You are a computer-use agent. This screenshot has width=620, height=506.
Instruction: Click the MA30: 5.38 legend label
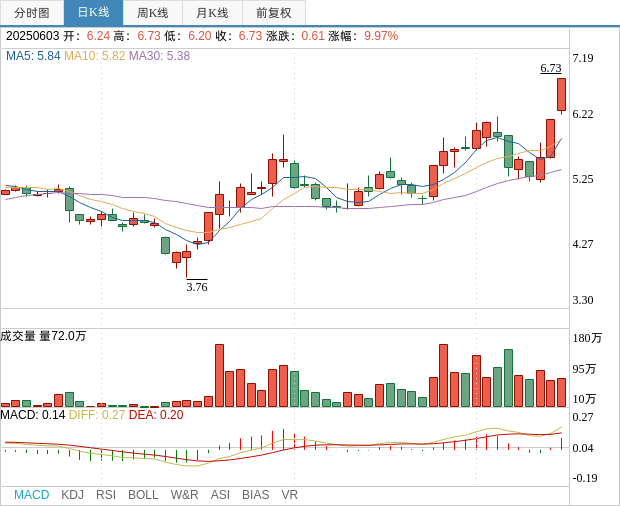pos(159,56)
